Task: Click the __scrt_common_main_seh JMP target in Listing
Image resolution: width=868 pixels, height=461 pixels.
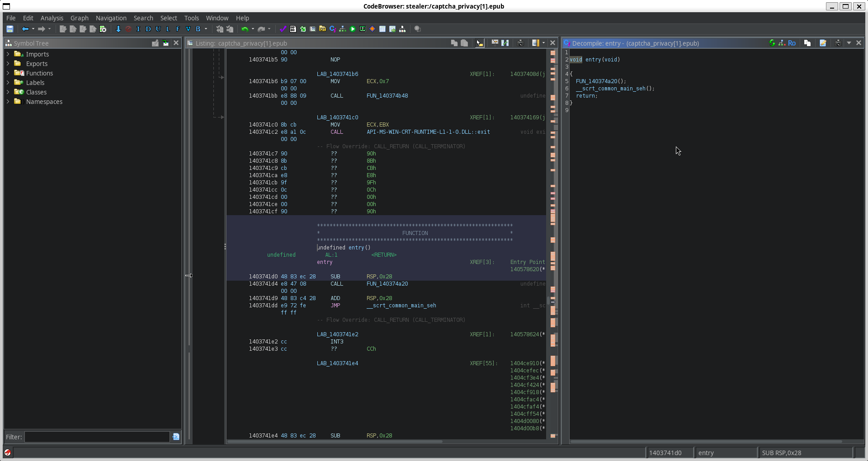Action: point(401,306)
